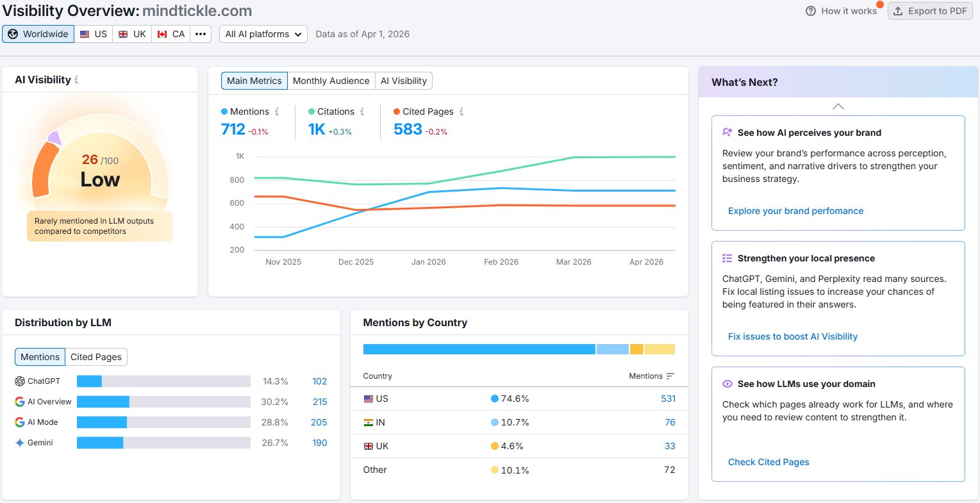The image size is (980, 503).
Task: Enable the UK region filter
Action: pyautogui.click(x=132, y=33)
